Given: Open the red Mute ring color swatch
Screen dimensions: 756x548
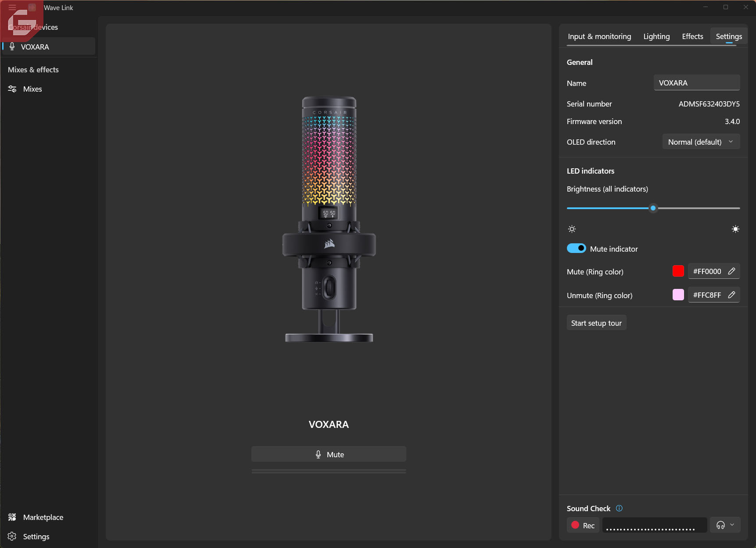Looking at the screenshot, I should [x=678, y=271].
